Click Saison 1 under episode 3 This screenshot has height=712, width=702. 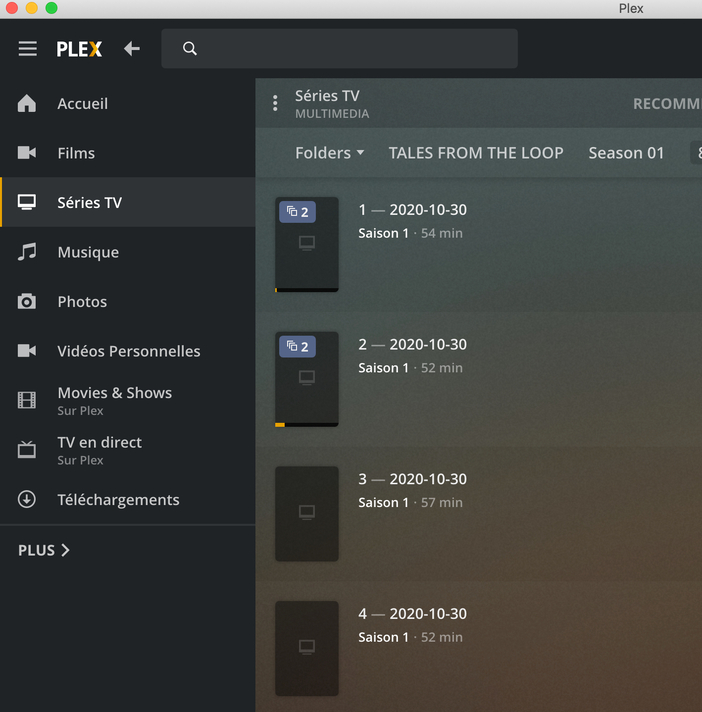click(383, 502)
